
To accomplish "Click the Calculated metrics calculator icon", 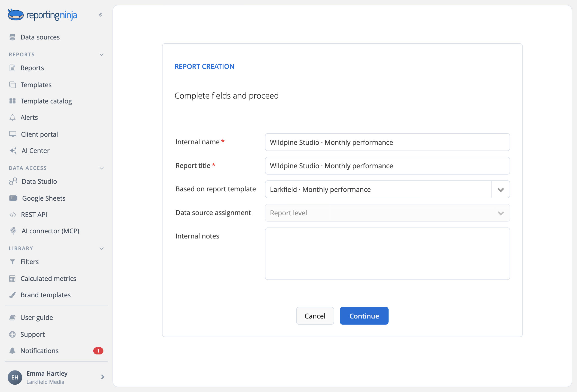I will tap(12, 278).
